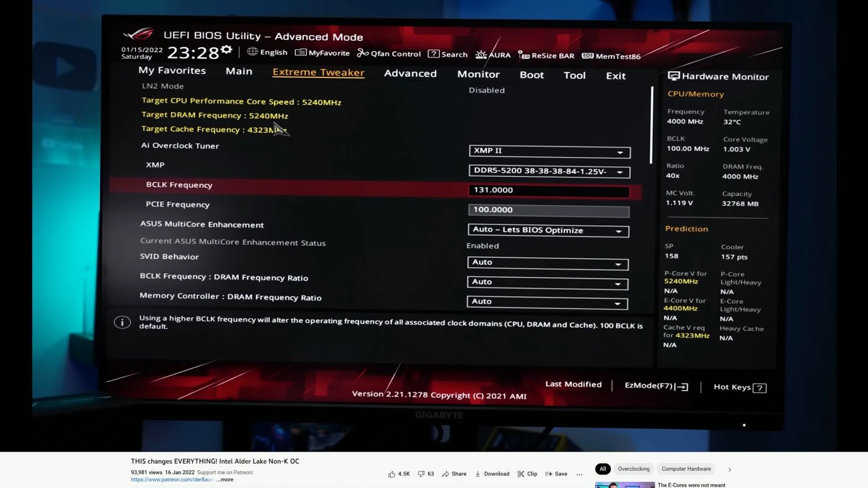Click Target DRAM Frequency : 5240MHz text
This screenshot has width=868, height=488.
(215, 115)
